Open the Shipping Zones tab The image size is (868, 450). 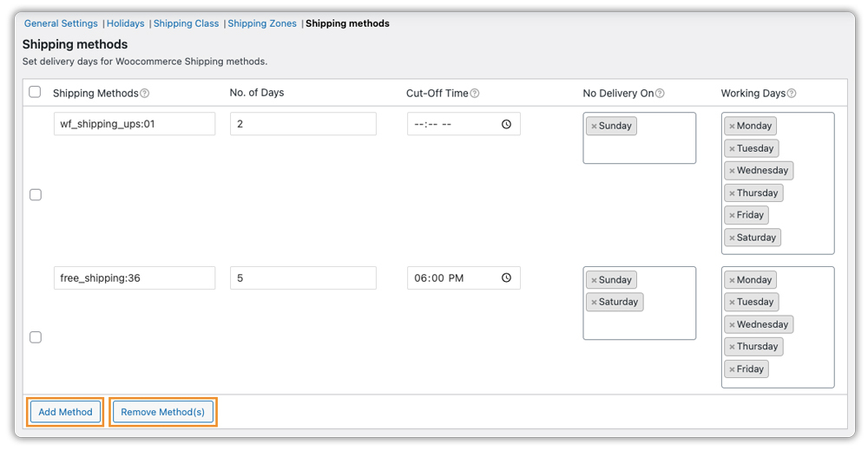tap(262, 23)
